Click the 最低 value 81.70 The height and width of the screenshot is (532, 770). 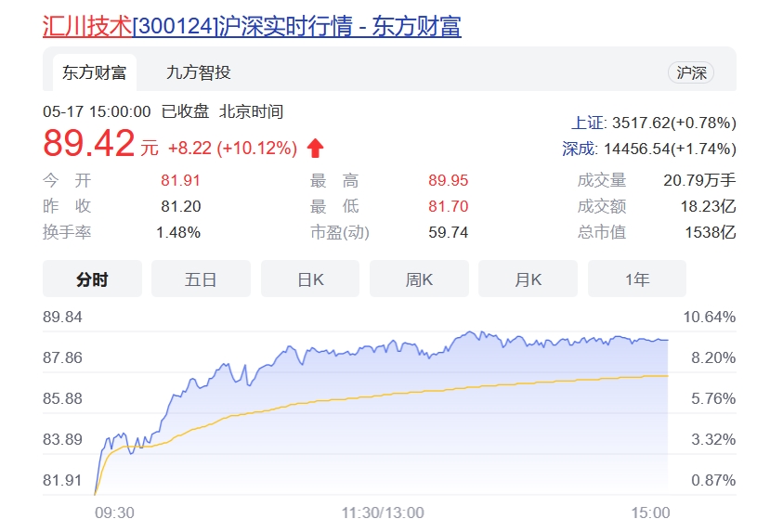448,206
